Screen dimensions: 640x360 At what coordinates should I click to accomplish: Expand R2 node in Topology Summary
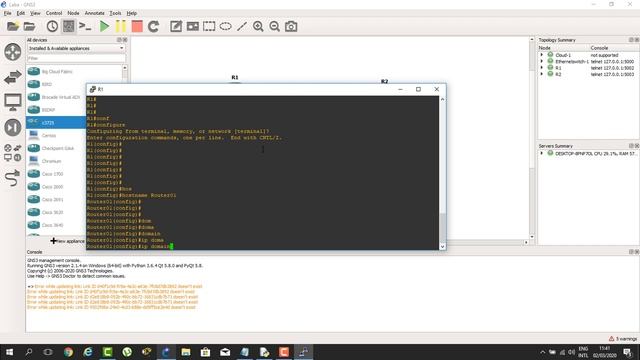(x=542, y=74)
